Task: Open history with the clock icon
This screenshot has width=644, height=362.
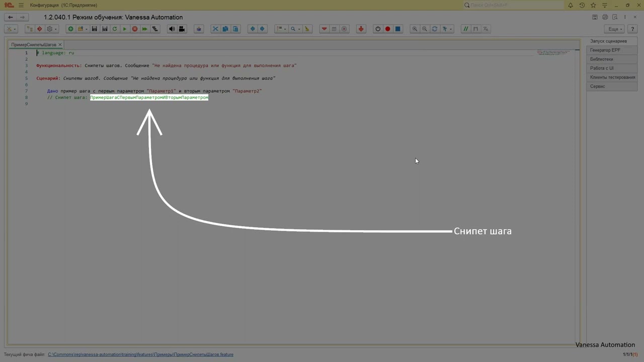Action: point(582,5)
